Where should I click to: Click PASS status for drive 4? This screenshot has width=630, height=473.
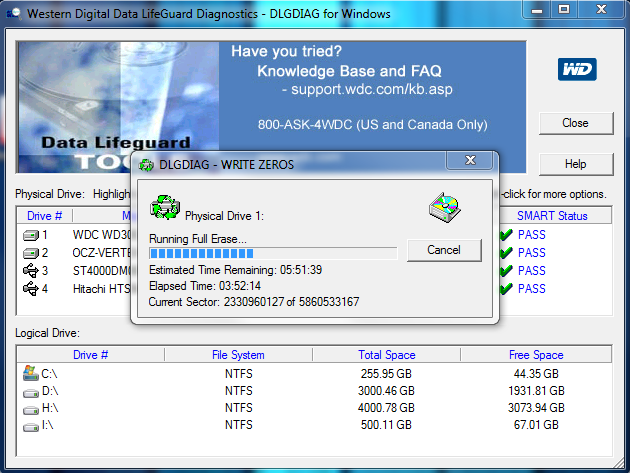click(532, 289)
